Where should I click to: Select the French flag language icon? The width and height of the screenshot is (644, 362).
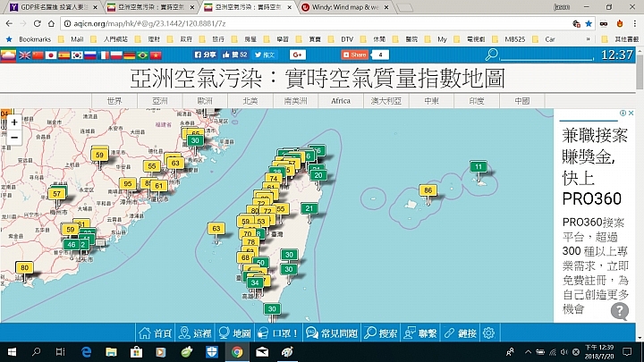tap(104, 55)
